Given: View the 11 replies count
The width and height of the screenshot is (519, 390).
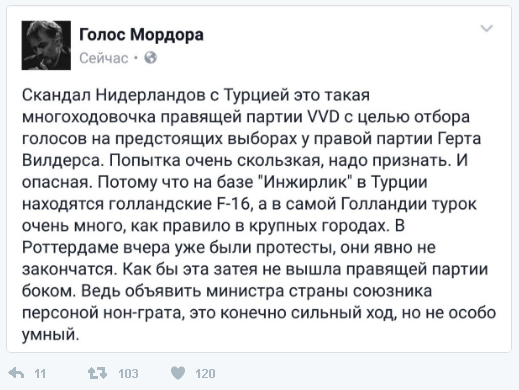Looking at the screenshot, I should coord(40,374).
